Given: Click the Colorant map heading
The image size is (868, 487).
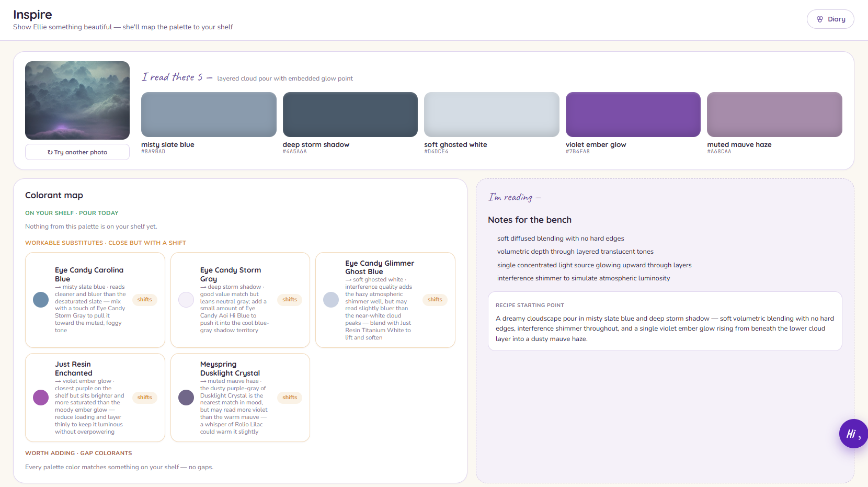Looking at the screenshot, I should pyautogui.click(x=54, y=195).
